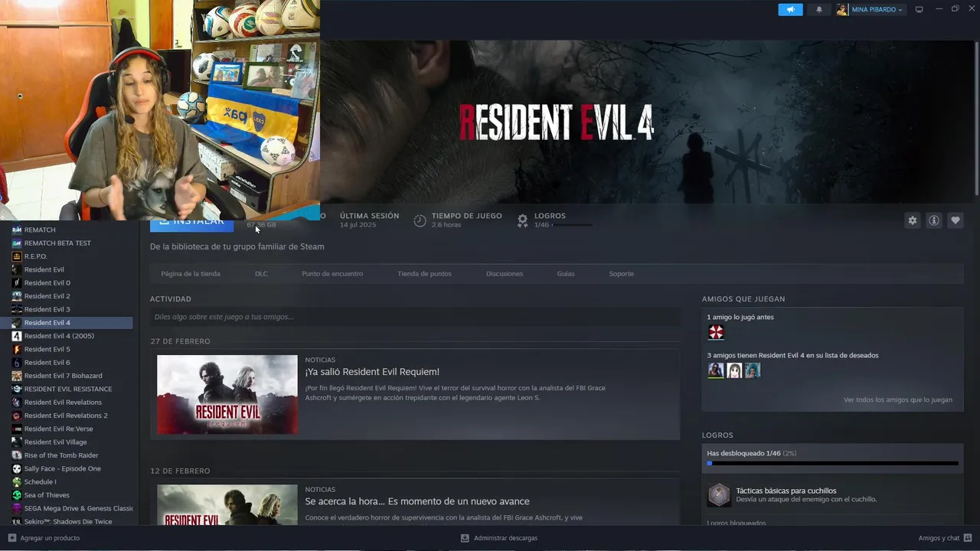This screenshot has height=551, width=980.
Task: Click the Sea of Thieves game icon
Action: click(17, 495)
